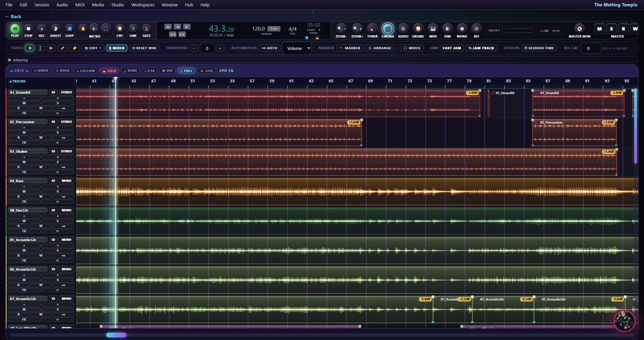This screenshot has width=644, height=340.
Task: Toggle the GRID snap lock
Action: (x=109, y=71)
